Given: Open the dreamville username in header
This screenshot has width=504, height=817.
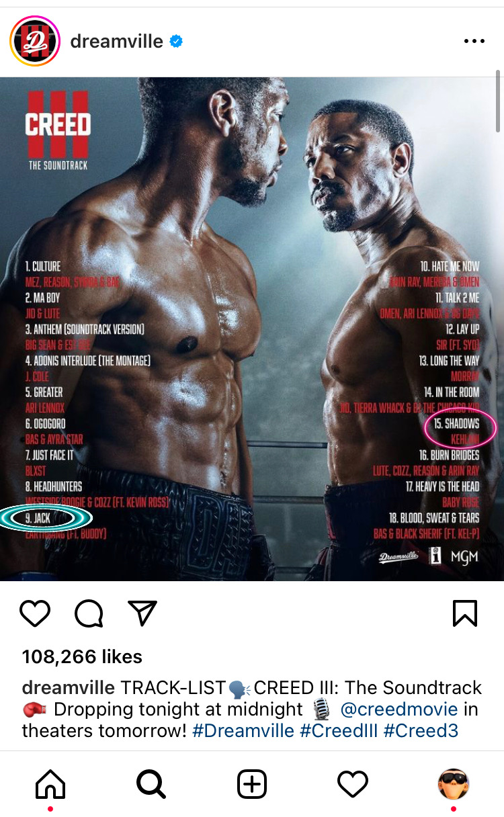Looking at the screenshot, I should click(x=117, y=41).
